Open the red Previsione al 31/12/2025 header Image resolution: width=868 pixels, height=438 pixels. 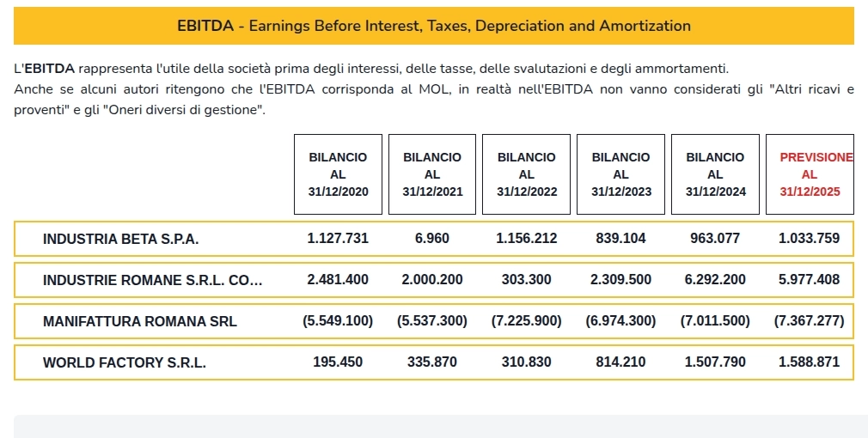(810, 174)
